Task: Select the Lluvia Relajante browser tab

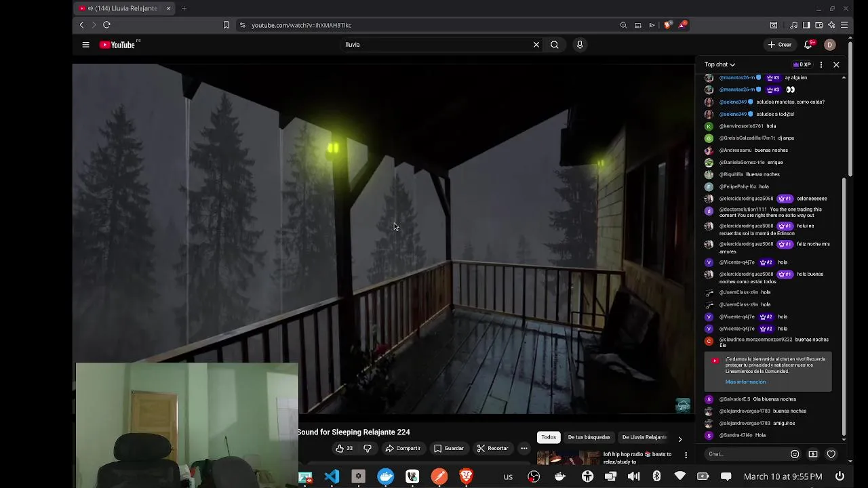Action: 124,8
